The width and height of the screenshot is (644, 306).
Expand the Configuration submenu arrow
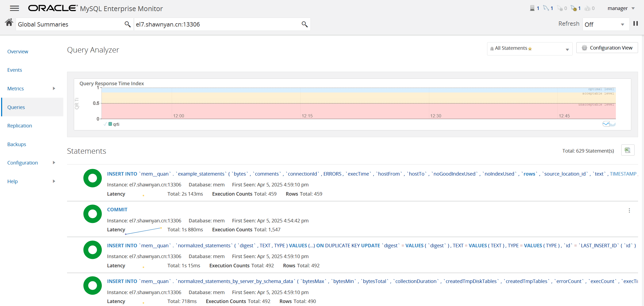point(54,163)
